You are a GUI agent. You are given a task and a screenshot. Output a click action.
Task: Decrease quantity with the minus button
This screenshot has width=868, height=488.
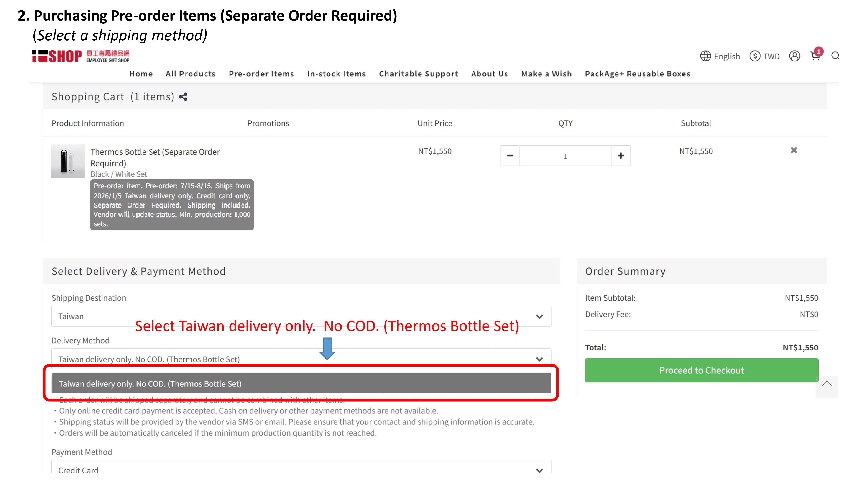point(510,156)
